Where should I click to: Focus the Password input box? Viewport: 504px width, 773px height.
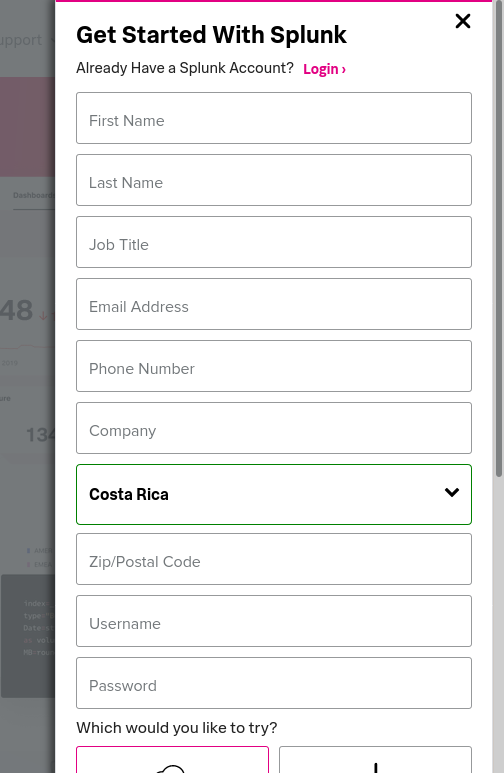point(274,683)
